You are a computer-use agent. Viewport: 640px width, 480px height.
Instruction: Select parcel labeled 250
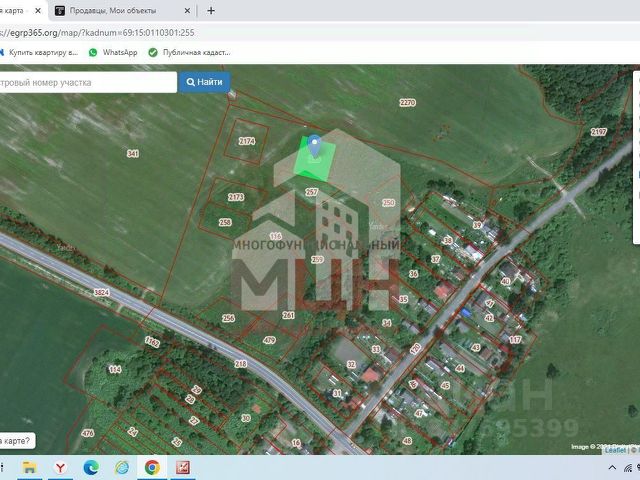pos(388,202)
